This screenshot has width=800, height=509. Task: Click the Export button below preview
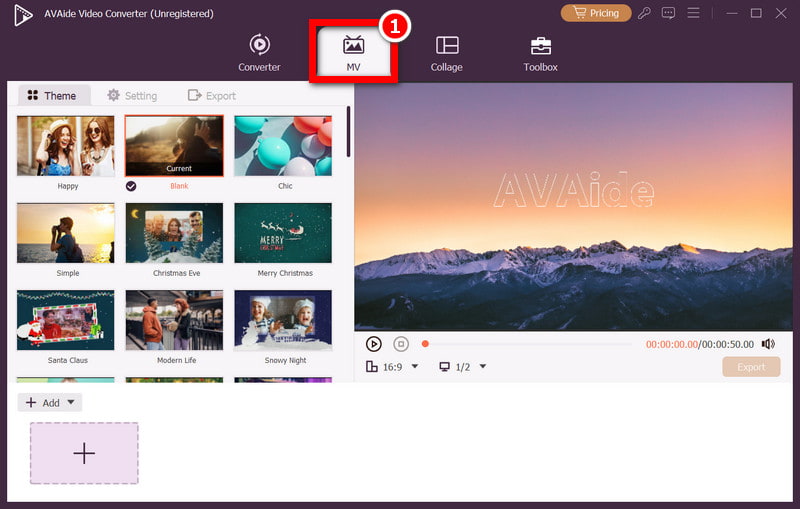pos(751,367)
